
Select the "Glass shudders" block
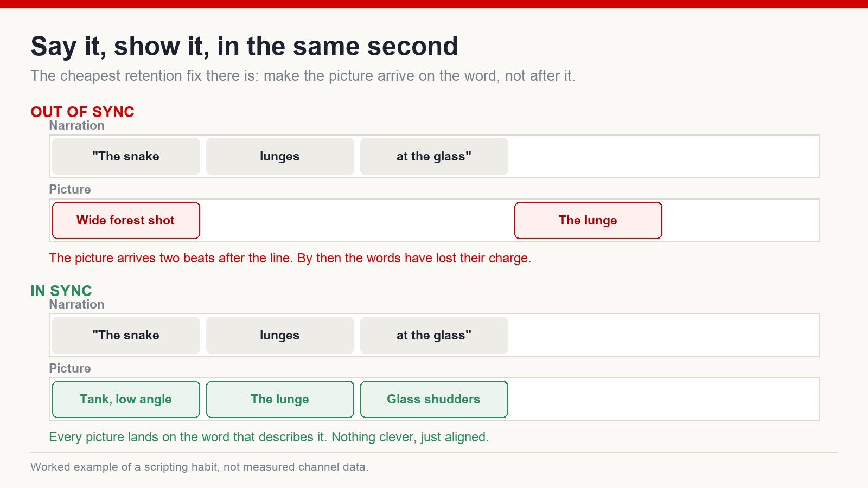click(434, 399)
